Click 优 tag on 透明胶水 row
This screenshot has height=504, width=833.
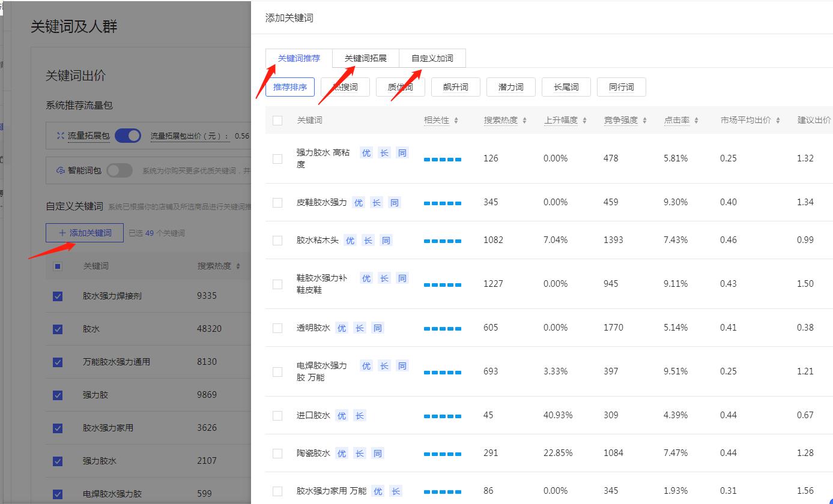click(x=342, y=328)
